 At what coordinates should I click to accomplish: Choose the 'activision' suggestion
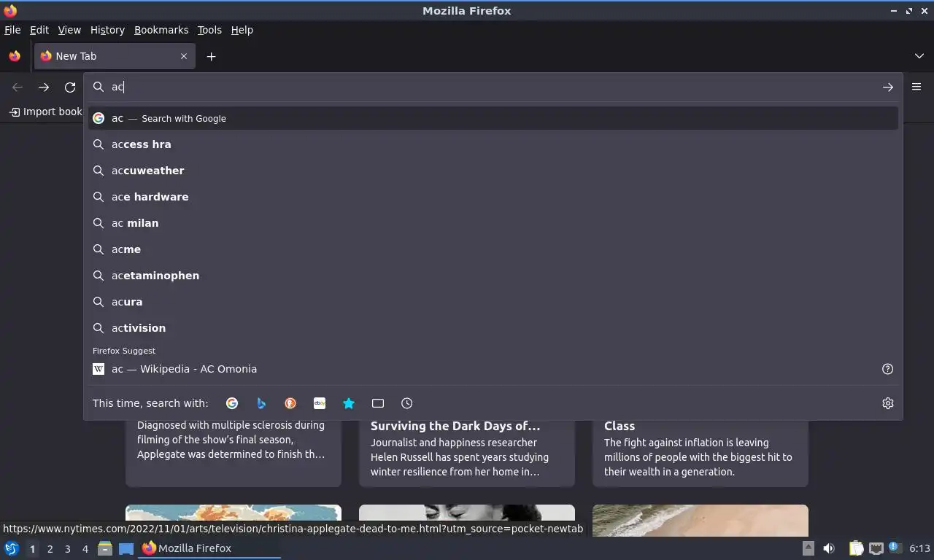coord(493,328)
